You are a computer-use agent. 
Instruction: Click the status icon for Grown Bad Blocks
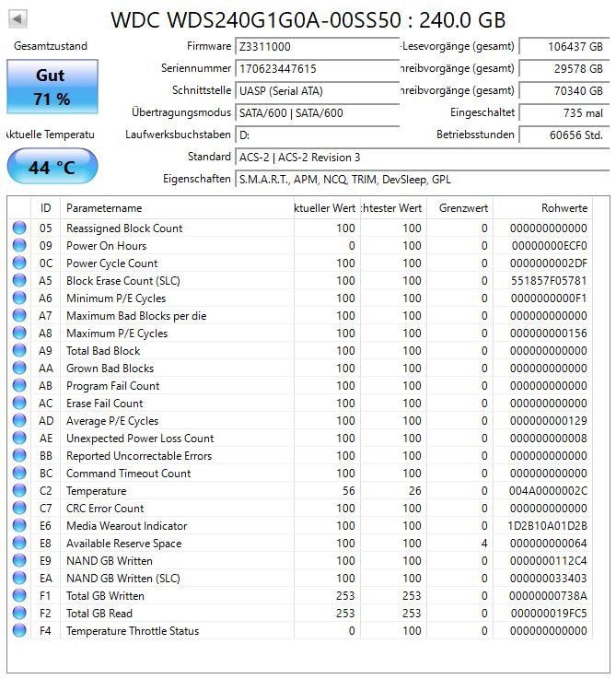click(x=19, y=368)
